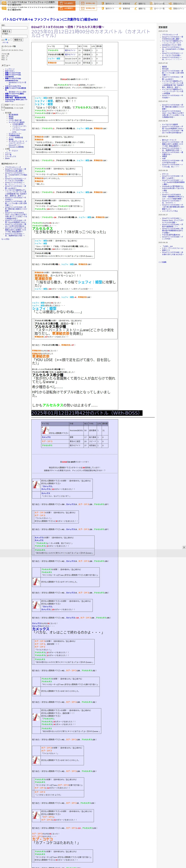Viewport: 186px width, 868px height.
Task: Click もっと見る under recently created pages
Action: [5, 239]
